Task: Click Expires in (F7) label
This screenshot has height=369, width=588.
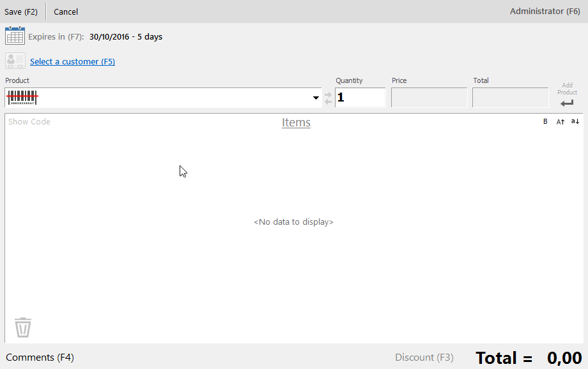Action: 56,37
